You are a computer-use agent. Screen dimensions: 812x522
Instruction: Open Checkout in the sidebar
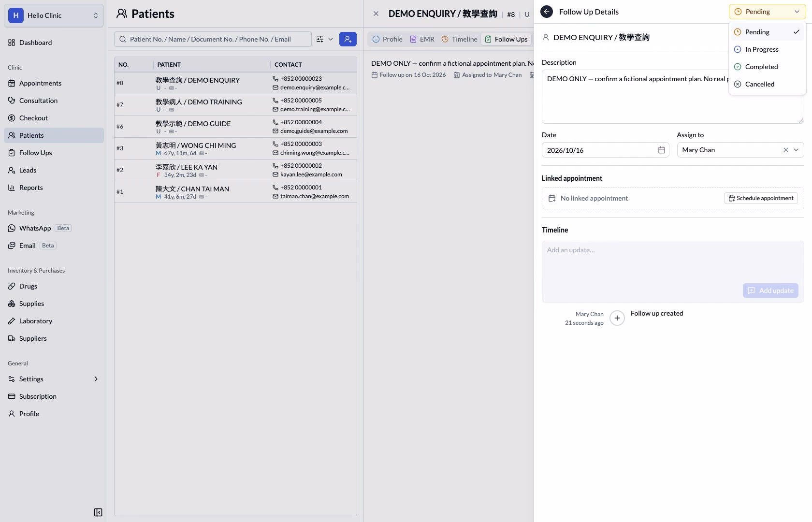click(54, 118)
